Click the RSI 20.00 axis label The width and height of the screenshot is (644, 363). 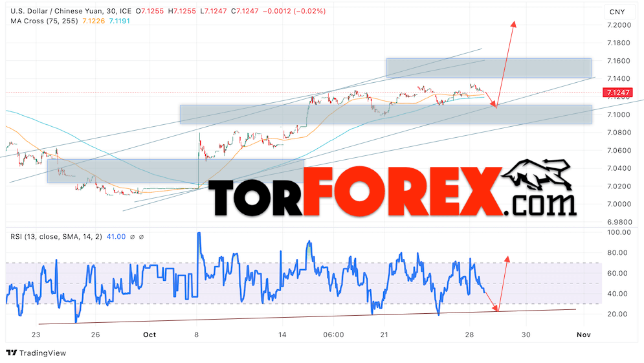click(617, 314)
